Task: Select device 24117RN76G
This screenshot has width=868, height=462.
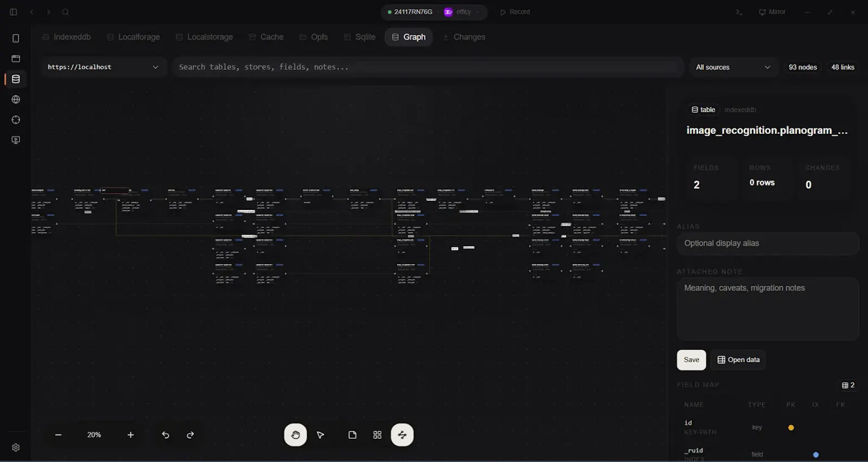Action: (x=410, y=12)
